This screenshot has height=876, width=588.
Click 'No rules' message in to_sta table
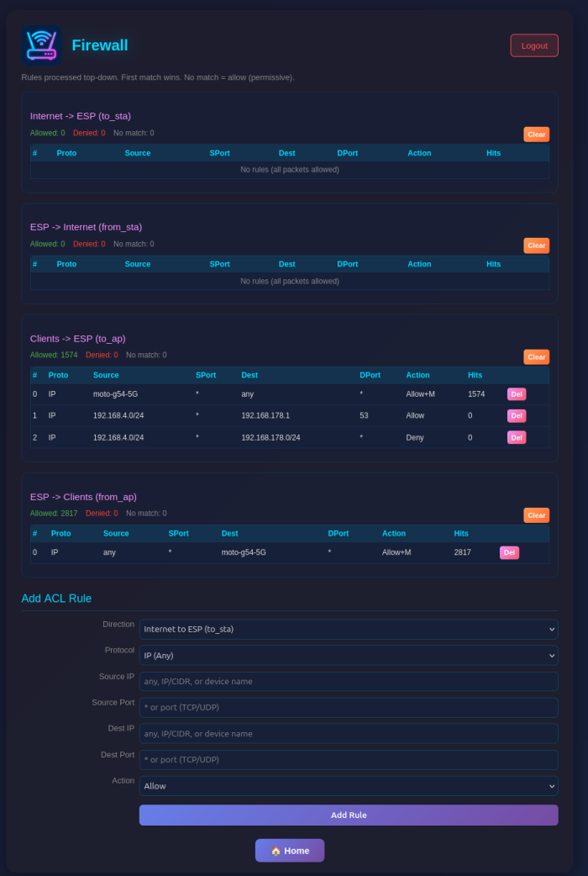[290, 170]
